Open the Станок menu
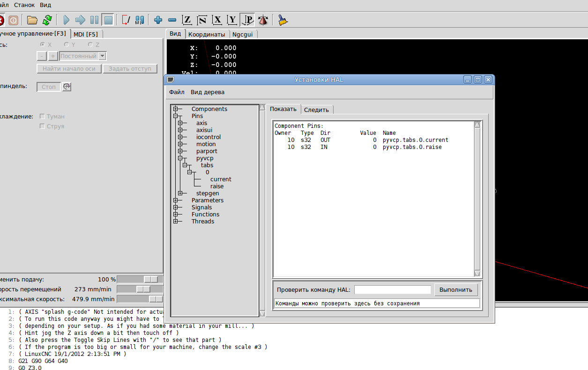This screenshot has height=370, width=588. [x=24, y=5]
